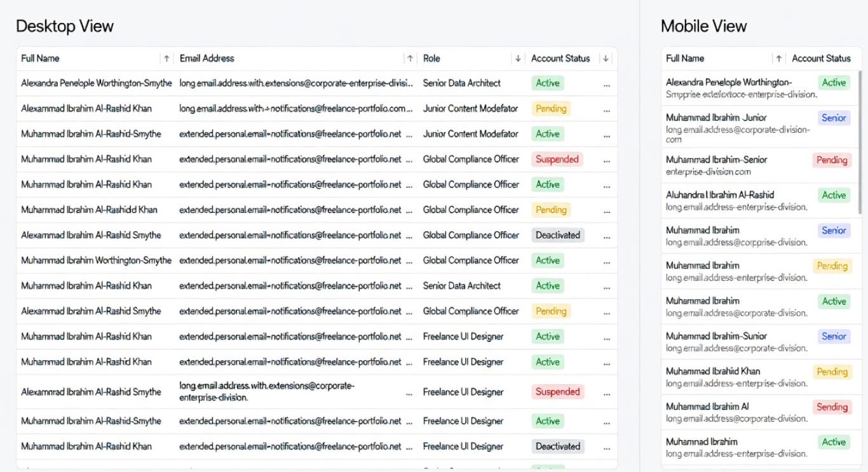
Task: Click the Role column header
Action: click(431, 58)
